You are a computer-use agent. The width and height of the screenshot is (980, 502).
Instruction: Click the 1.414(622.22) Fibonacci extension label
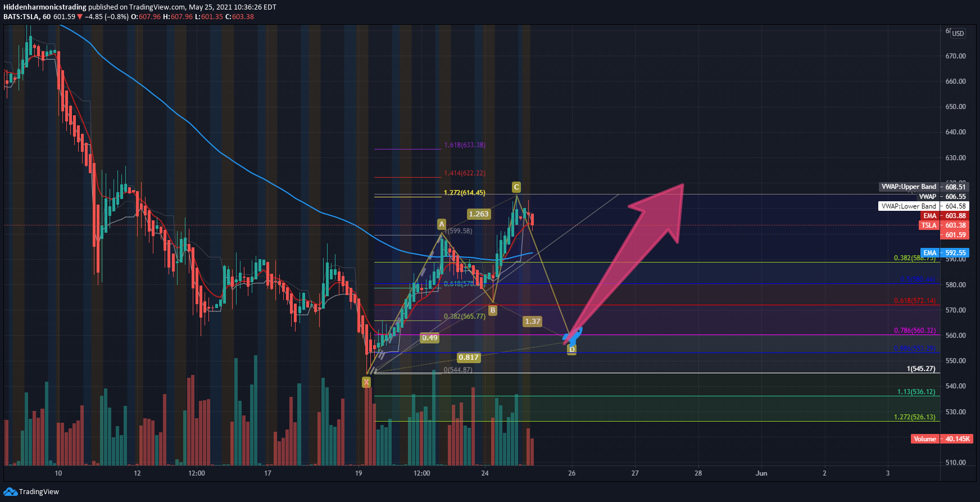click(x=465, y=173)
